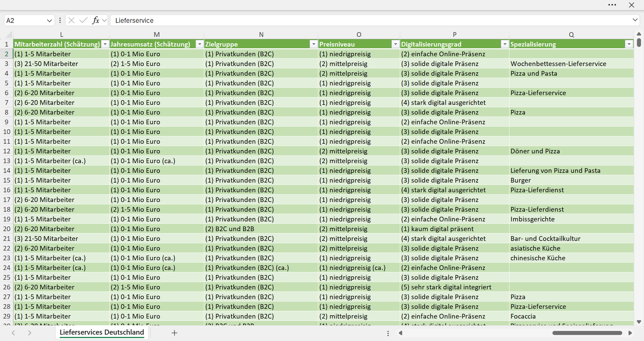Select column M header
The height and width of the screenshot is (341, 644).
click(x=157, y=35)
